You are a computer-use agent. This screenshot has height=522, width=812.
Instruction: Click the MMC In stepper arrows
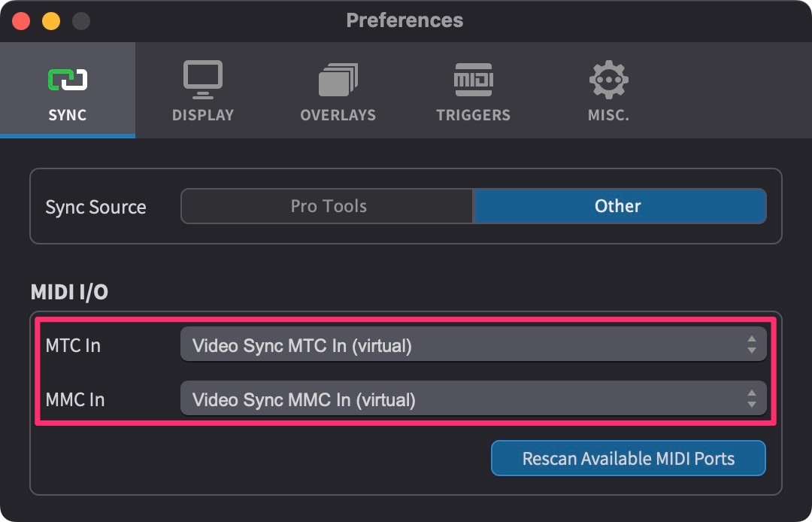pyautogui.click(x=751, y=398)
